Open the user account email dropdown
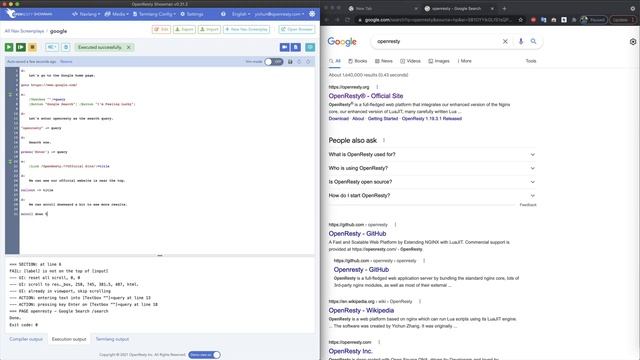The width and height of the screenshot is (640, 360). coord(280,14)
